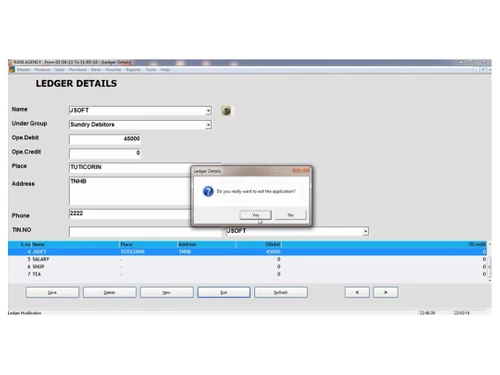Confirm exit with the Yes button
The width and height of the screenshot is (500, 375).
[x=255, y=215]
